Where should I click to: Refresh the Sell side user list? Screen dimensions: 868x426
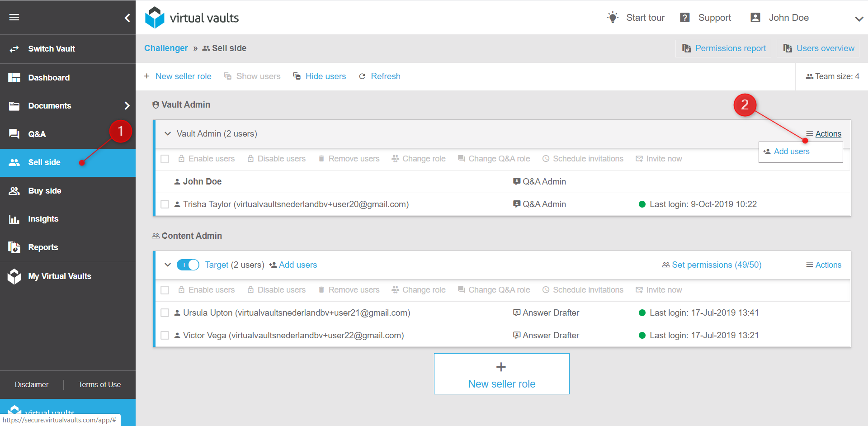(385, 76)
